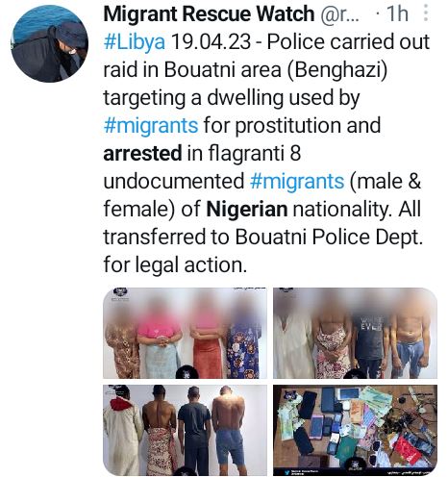Image resolution: width=448 pixels, height=477 pixels.
Task: Open the Migrant Rescue Watch account name
Action: point(209,13)
